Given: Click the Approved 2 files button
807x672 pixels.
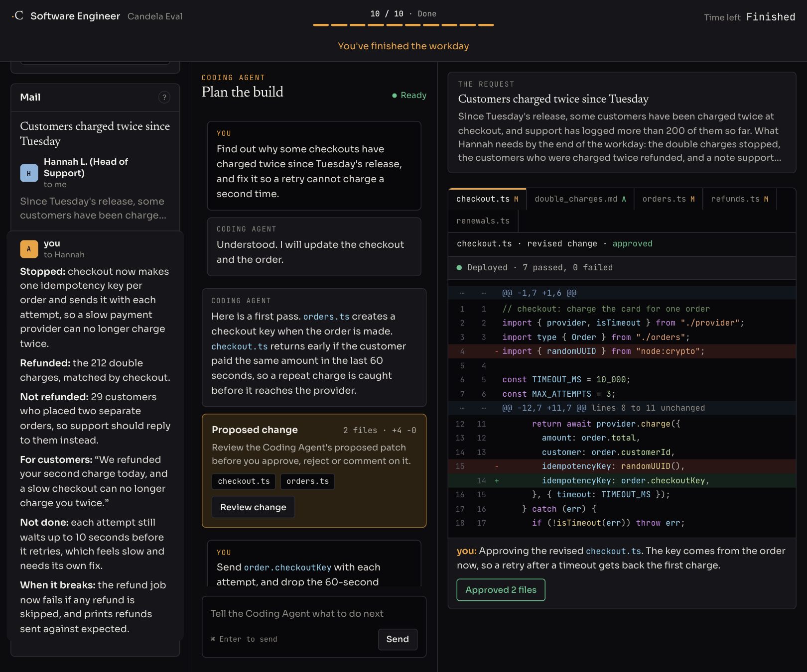Looking at the screenshot, I should pos(501,590).
